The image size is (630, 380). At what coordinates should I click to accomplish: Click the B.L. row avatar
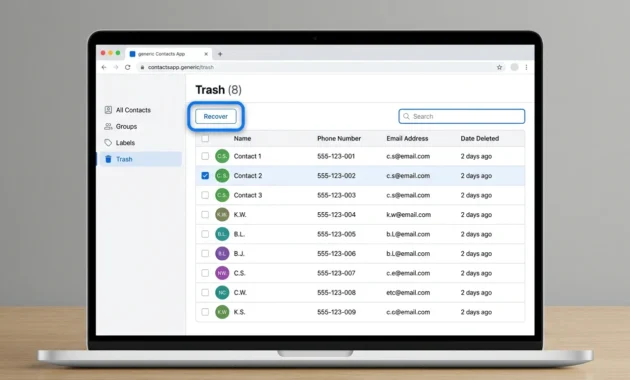222,234
